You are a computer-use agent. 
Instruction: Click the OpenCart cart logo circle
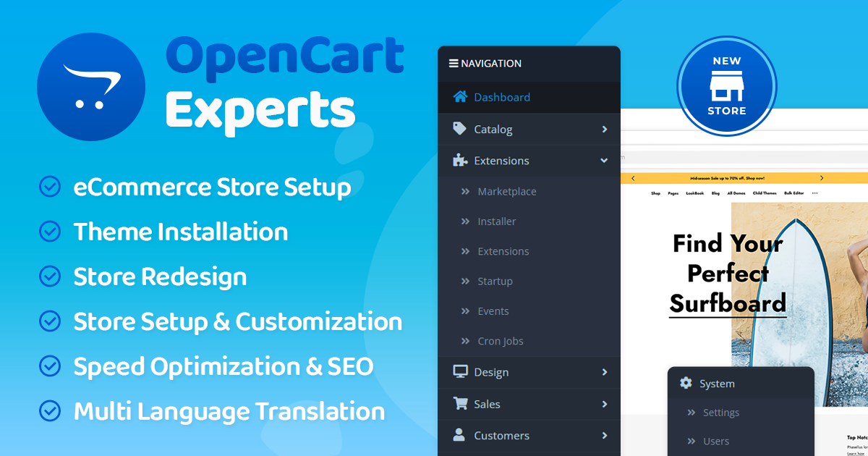tap(91, 86)
